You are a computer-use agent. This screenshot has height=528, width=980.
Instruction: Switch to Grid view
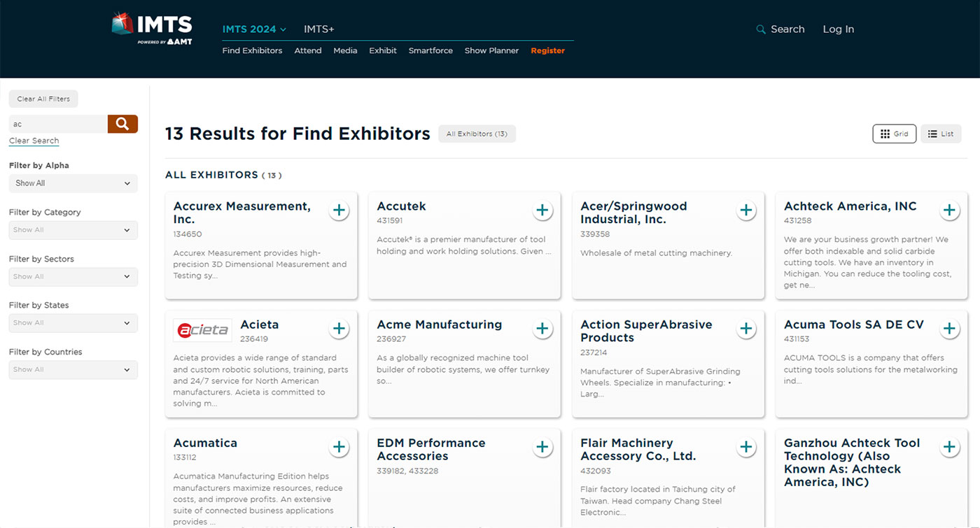pos(894,134)
